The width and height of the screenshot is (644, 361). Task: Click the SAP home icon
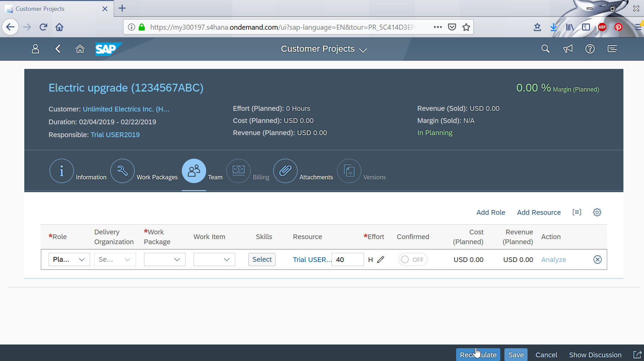click(80, 49)
